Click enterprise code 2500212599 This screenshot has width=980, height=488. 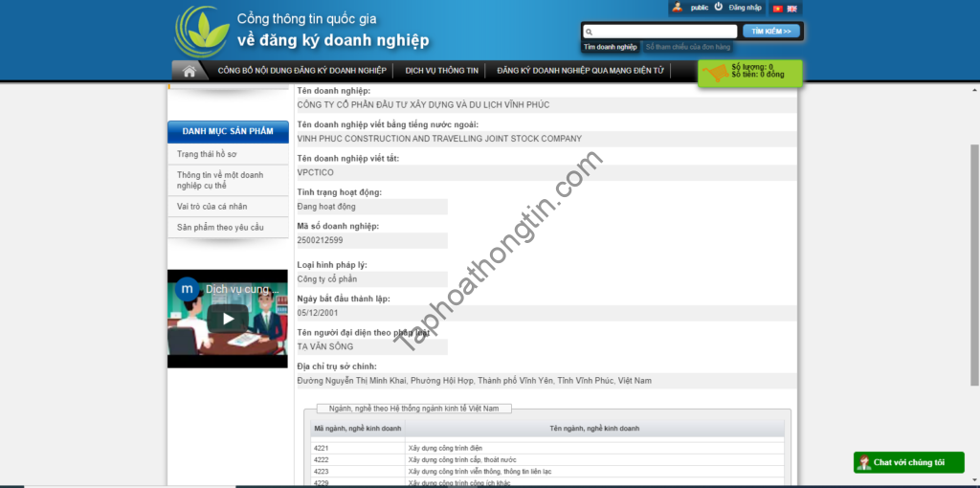coord(320,240)
